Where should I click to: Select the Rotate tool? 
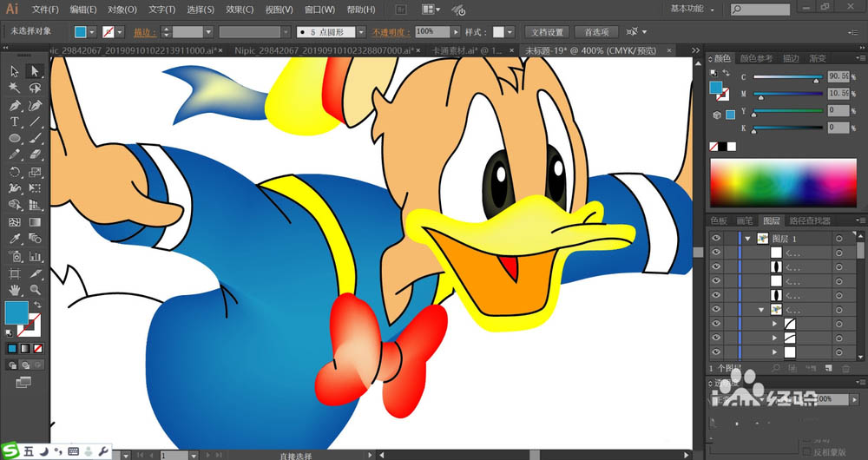[15, 172]
